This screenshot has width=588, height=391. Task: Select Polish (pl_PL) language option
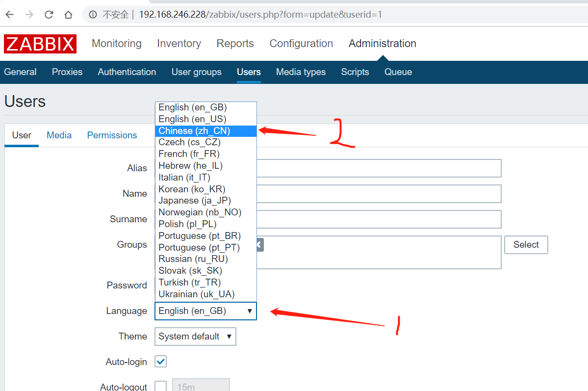tap(206, 224)
